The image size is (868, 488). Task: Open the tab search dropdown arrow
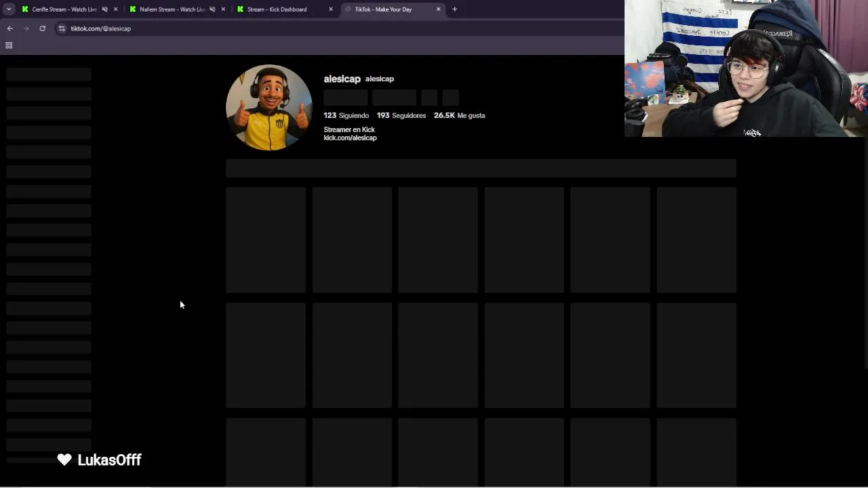pos(9,9)
